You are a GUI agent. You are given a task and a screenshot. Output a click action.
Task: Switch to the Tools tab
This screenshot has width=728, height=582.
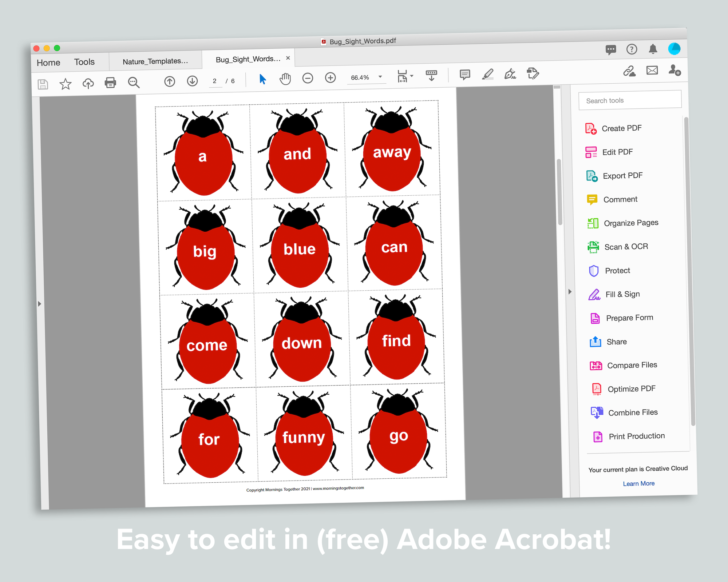pyautogui.click(x=84, y=62)
